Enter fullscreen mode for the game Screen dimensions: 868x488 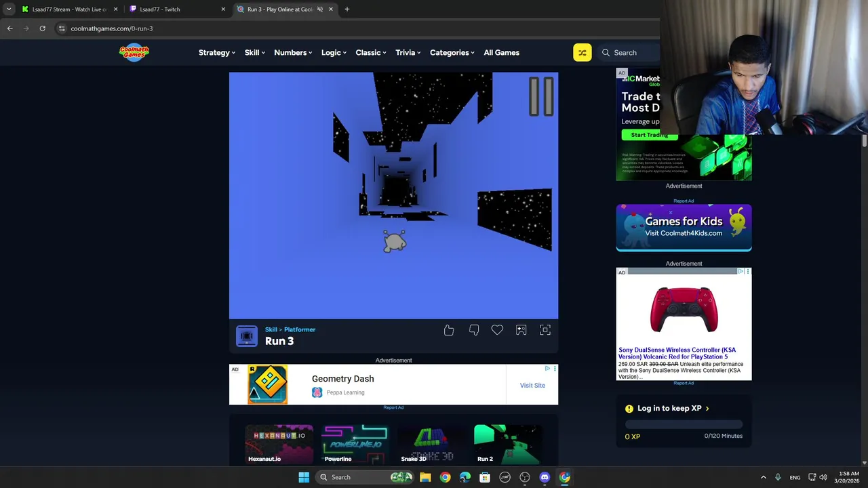click(545, 330)
